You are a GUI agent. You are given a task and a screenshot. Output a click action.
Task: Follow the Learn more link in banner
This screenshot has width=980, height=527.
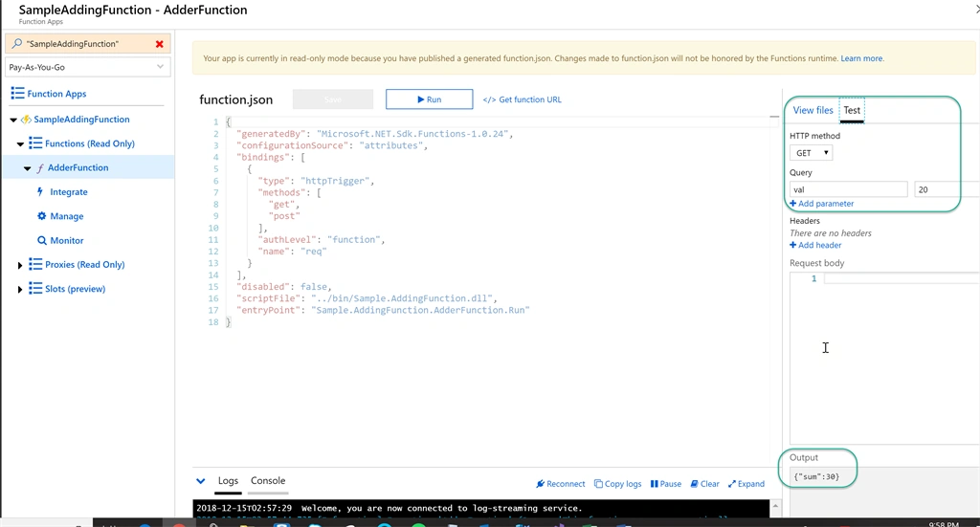(862, 58)
